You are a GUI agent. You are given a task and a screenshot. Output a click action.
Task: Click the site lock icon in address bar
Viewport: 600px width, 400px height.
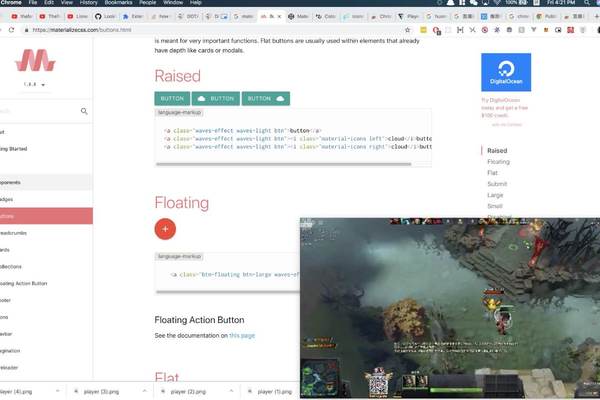26,30
